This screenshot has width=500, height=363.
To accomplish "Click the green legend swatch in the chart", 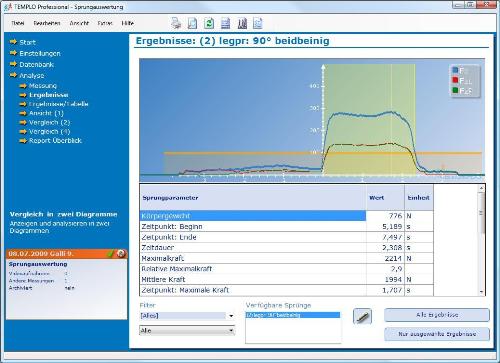I will (455, 90).
